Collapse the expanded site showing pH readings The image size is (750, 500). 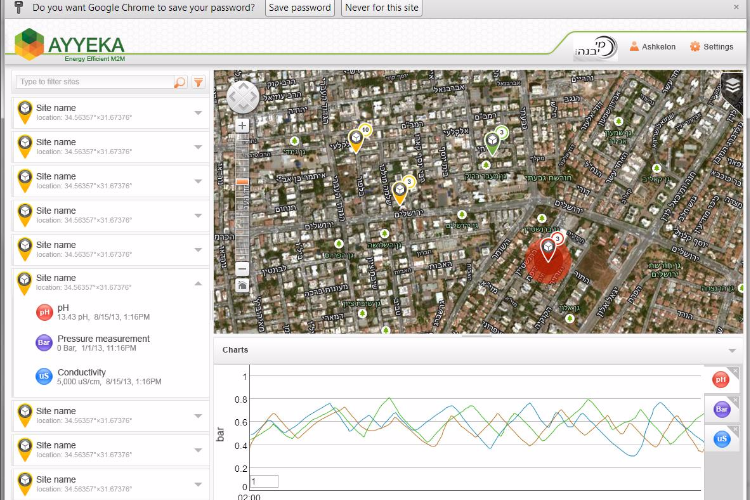(198, 284)
